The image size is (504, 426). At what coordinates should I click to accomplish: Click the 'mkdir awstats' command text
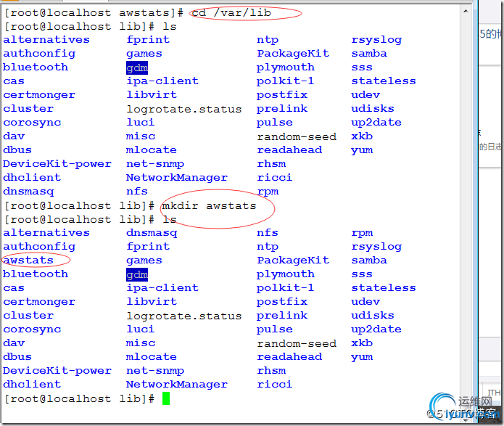click(x=209, y=205)
